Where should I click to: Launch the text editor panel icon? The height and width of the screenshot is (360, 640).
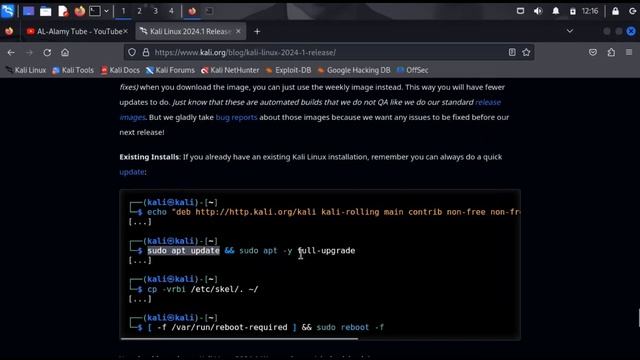[63, 11]
